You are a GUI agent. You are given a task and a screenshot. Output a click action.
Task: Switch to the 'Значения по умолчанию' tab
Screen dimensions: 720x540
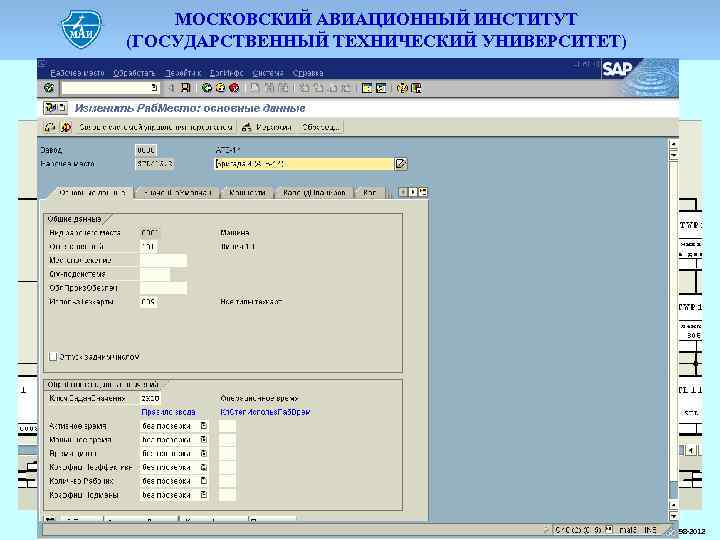[x=178, y=193]
